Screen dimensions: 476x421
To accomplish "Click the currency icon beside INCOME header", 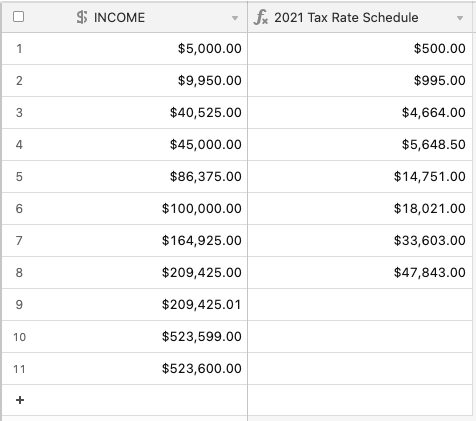I will point(82,17).
